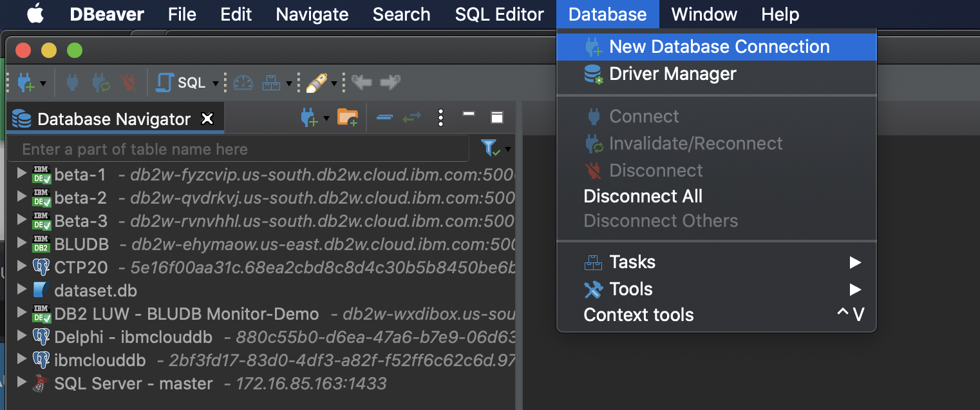
Task: Open a new SQL editor with SQL button
Action: 181,83
